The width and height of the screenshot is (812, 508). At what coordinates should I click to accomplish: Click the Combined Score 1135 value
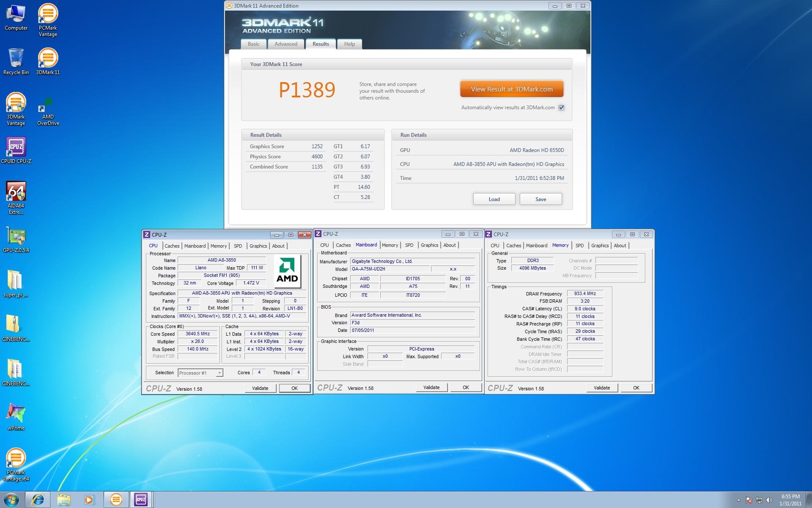(317, 167)
